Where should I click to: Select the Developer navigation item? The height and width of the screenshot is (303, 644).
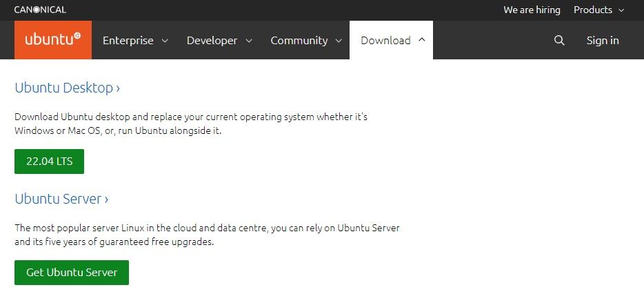[x=212, y=40]
